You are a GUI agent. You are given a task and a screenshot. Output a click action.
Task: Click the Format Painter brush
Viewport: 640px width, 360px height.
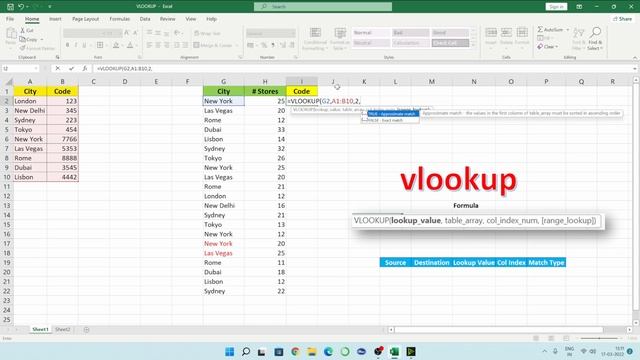click(23, 48)
